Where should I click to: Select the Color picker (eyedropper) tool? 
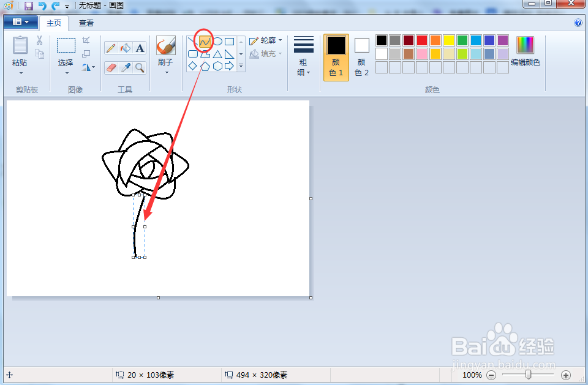(x=124, y=67)
